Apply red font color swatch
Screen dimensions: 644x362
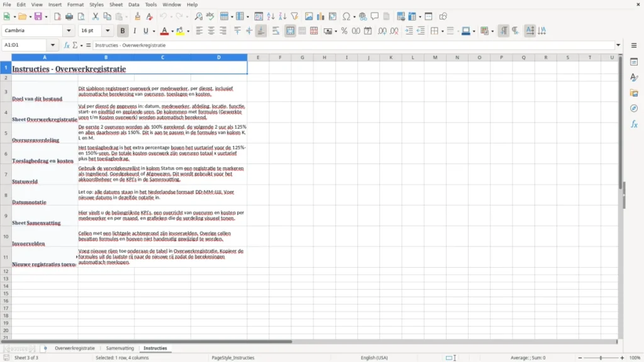coord(164,31)
